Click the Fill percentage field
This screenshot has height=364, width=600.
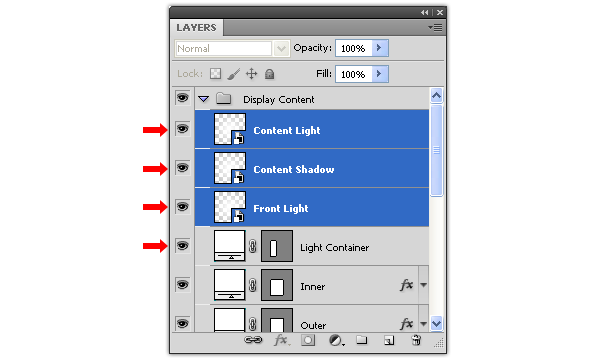coord(354,74)
